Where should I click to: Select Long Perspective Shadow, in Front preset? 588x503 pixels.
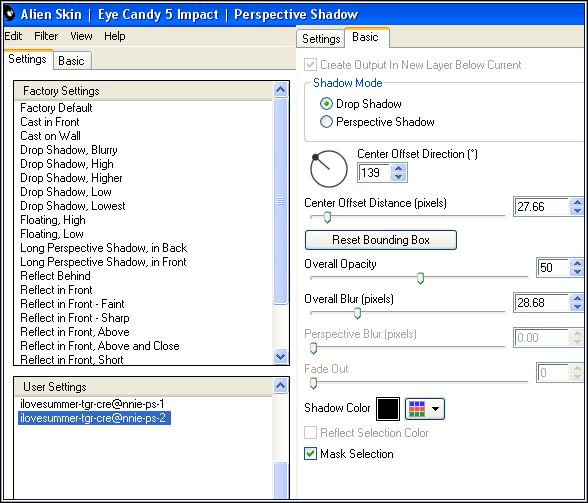pyautogui.click(x=103, y=262)
